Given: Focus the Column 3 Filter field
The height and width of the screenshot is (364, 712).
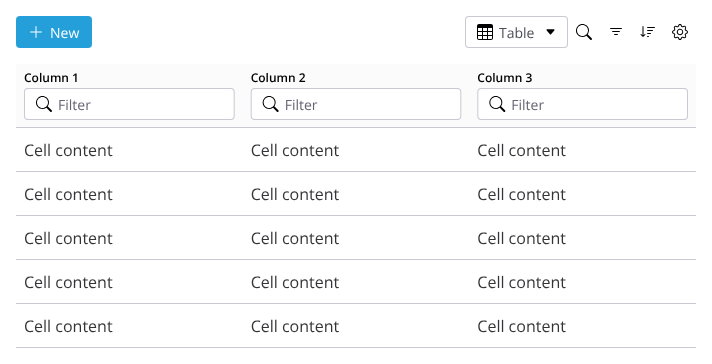Looking at the screenshot, I should tap(583, 104).
